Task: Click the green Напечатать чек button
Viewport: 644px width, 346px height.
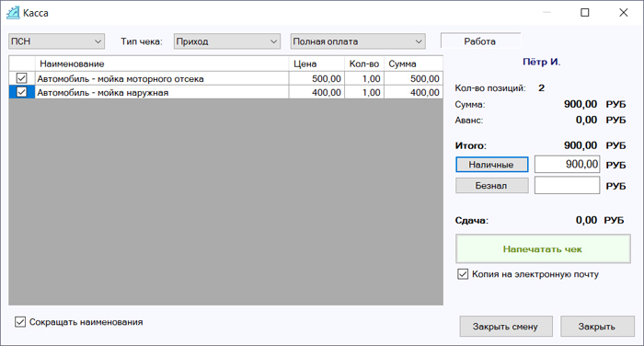Action: pyautogui.click(x=543, y=249)
